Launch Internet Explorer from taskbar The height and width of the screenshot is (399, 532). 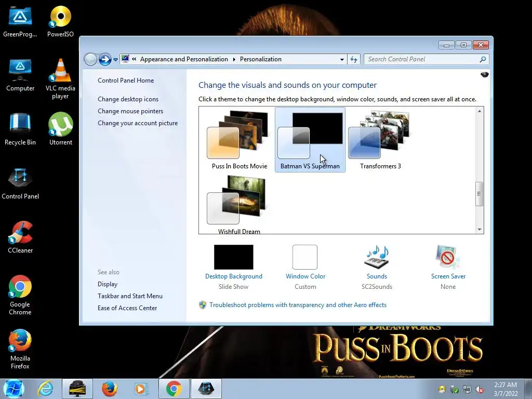(x=45, y=389)
